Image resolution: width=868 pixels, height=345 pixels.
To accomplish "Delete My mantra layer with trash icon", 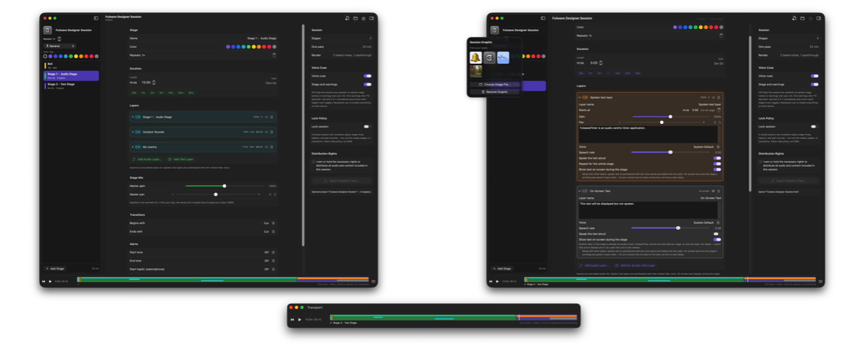I will pyautogui.click(x=272, y=146).
